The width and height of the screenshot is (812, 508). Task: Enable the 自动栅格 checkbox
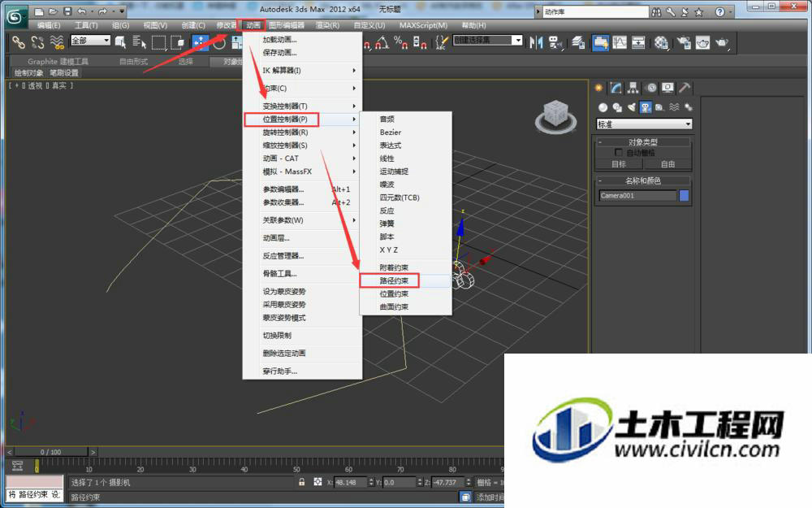[x=618, y=153]
